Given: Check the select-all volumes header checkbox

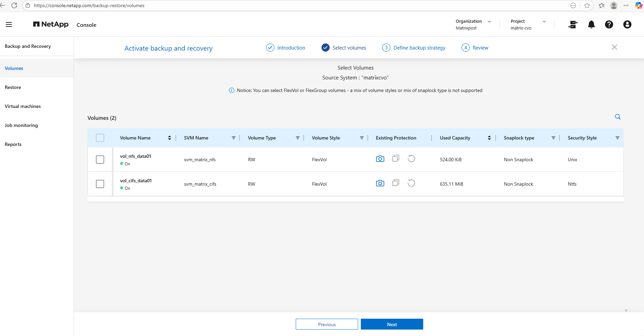Looking at the screenshot, I should (x=100, y=138).
